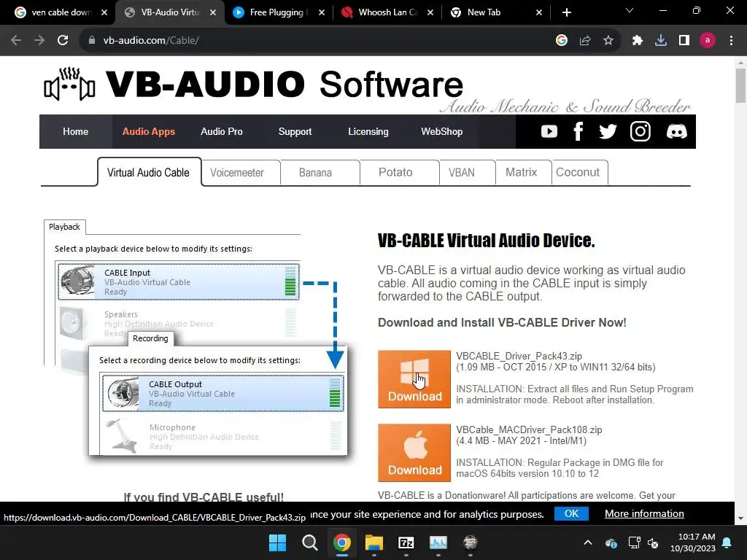
Task: Click the Mac Download button for VBCable_MACDriver_Pack108.zip
Action: coord(414,452)
